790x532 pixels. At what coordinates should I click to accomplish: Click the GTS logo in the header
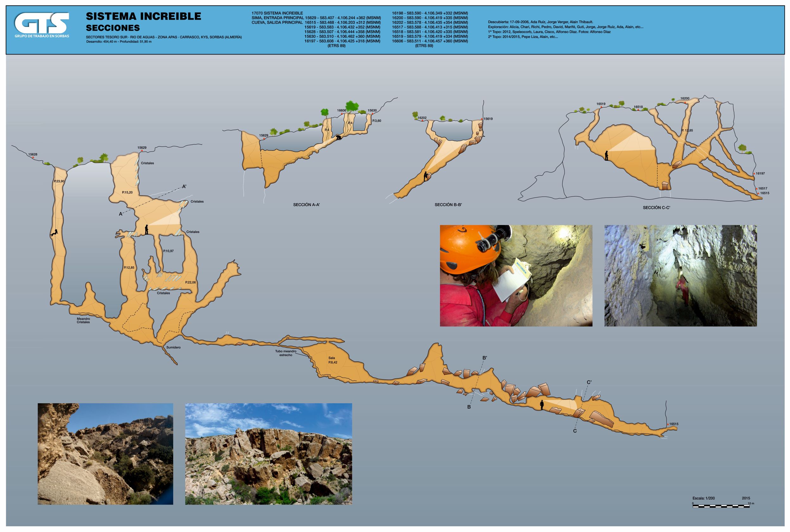42,24
